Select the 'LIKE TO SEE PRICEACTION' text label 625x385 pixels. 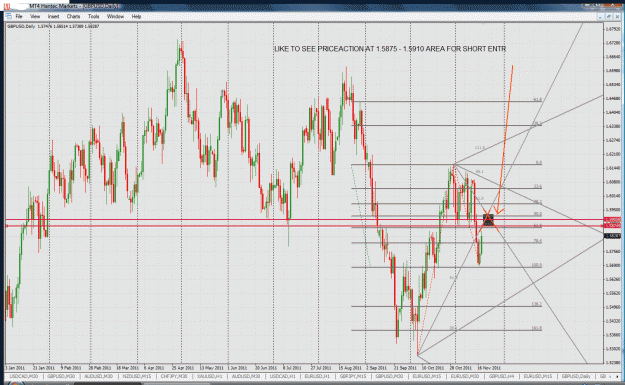[x=390, y=49]
